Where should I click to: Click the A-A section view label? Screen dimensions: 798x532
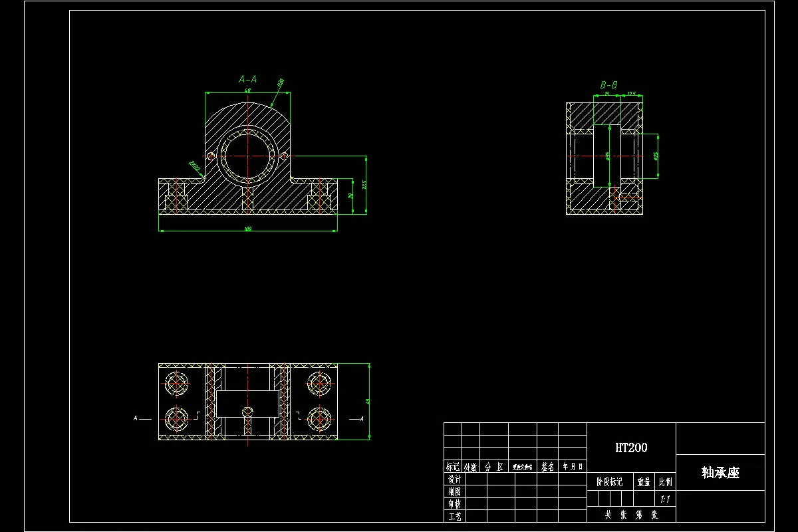(247, 79)
